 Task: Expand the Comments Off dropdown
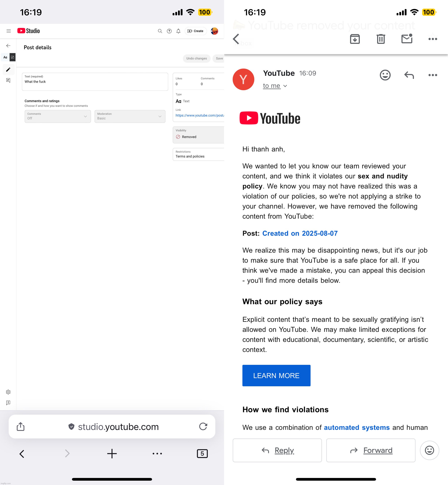pyautogui.click(x=58, y=116)
